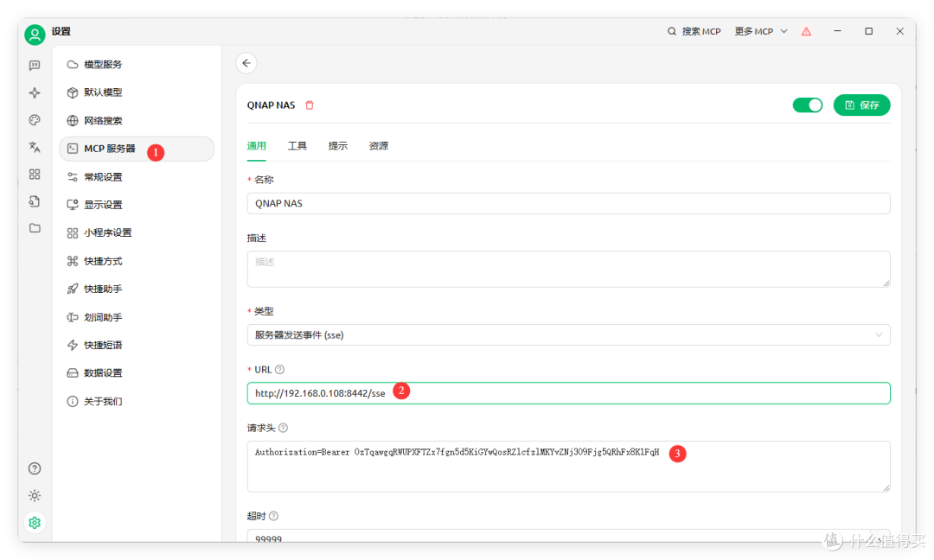This screenshot has width=934, height=560.
Task: Open the knowledge base sidebar icon
Action: tap(35, 201)
